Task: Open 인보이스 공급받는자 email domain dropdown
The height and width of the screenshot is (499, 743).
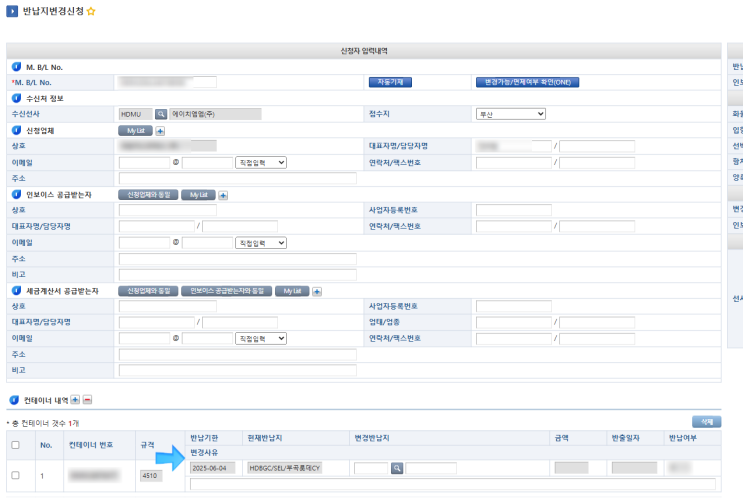Action: pos(261,243)
